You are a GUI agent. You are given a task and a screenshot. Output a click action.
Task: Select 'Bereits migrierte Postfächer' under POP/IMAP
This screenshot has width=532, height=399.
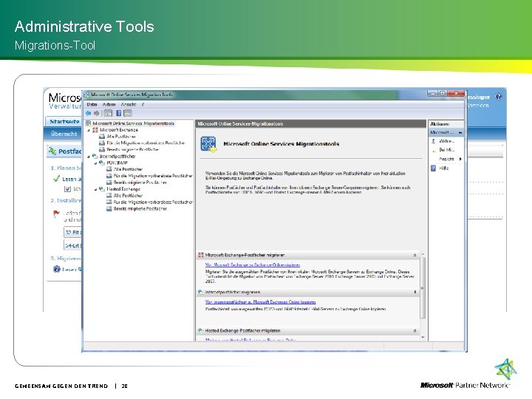tap(140, 183)
